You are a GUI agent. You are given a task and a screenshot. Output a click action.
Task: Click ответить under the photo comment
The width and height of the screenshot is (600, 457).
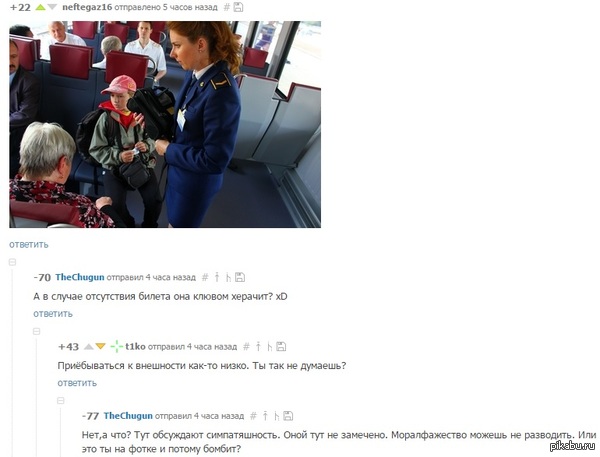(x=29, y=245)
